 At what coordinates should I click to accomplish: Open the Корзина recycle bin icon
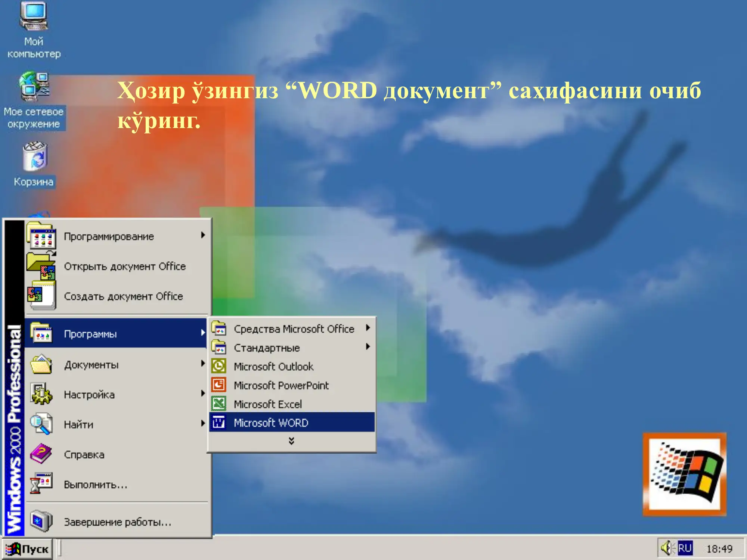click(x=35, y=156)
